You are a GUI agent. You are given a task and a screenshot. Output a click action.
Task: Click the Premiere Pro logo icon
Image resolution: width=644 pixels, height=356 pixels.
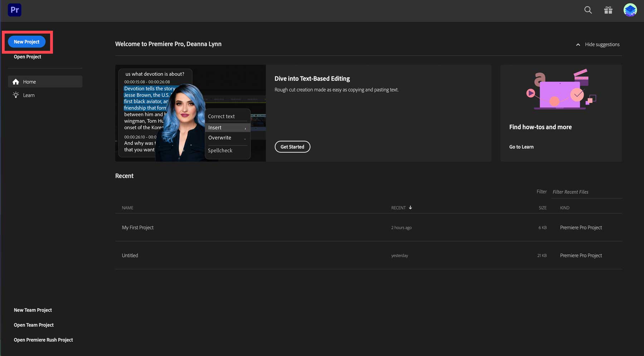tap(14, 10)
